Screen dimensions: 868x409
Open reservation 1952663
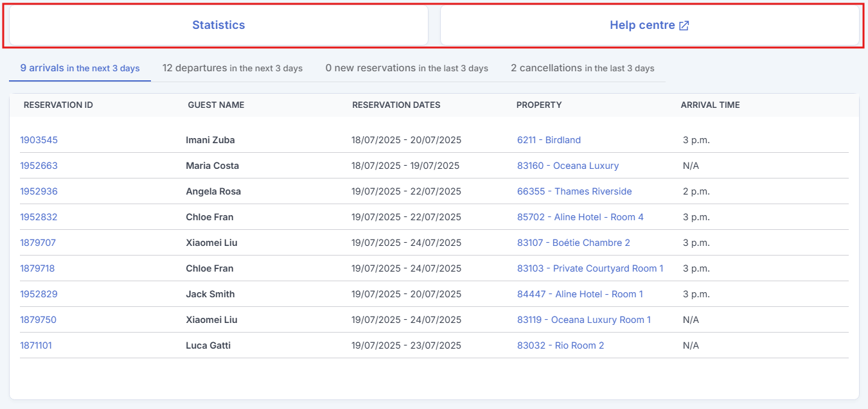[39, 166]
